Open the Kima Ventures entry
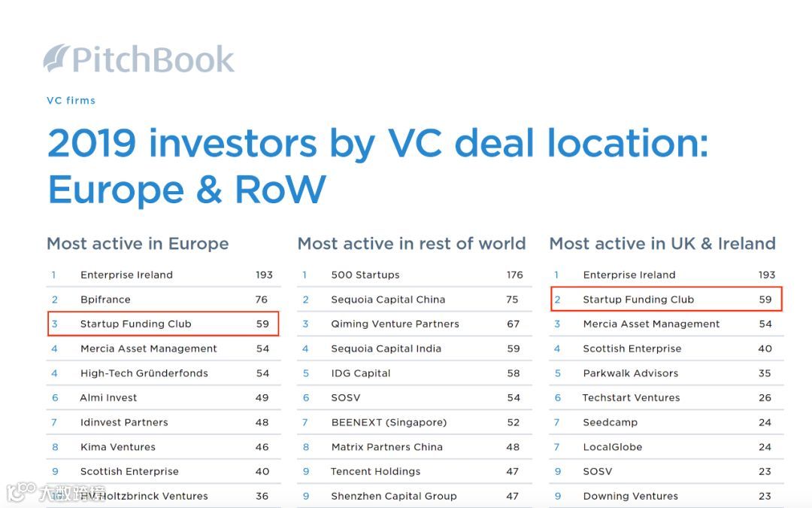The image size is (812, 508). 118,447
